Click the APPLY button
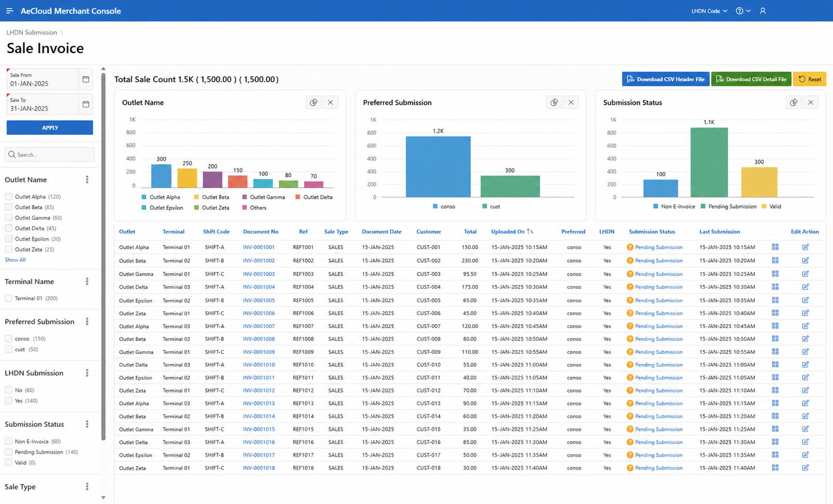The image size is (833, 504). click(50, 127)
